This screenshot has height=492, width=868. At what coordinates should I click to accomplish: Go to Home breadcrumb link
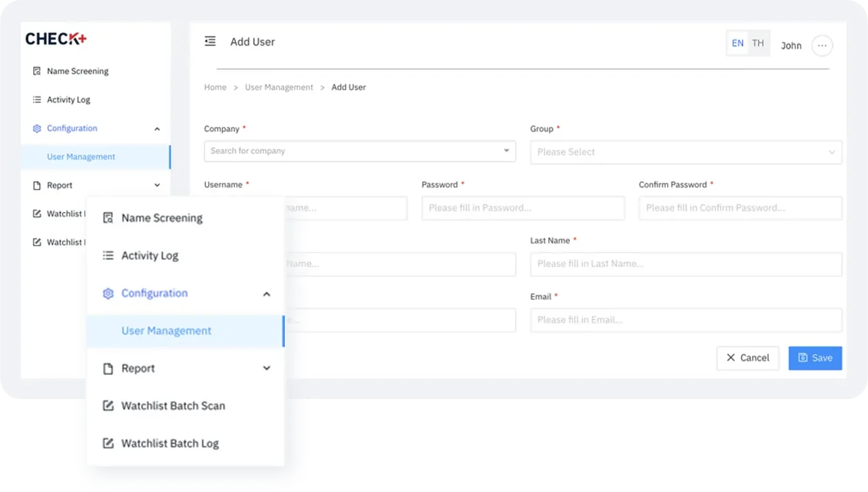[x=215, y=87]
